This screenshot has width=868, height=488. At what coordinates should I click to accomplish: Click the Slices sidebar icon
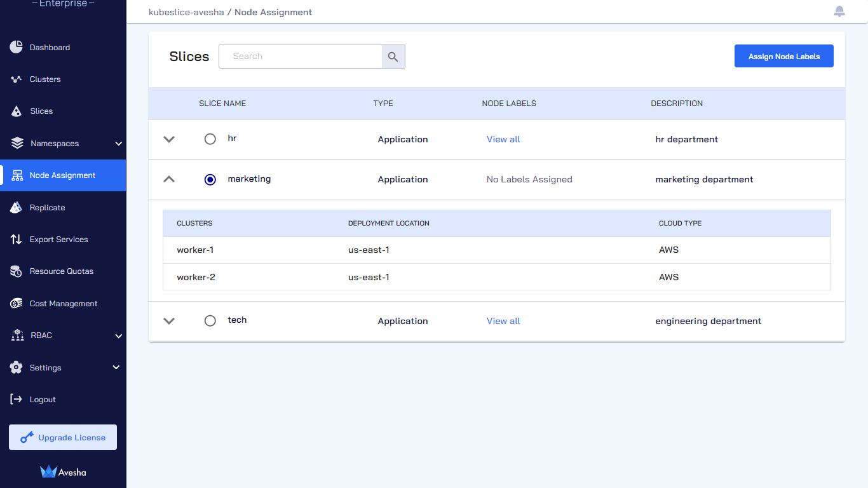tap(17, 111)
